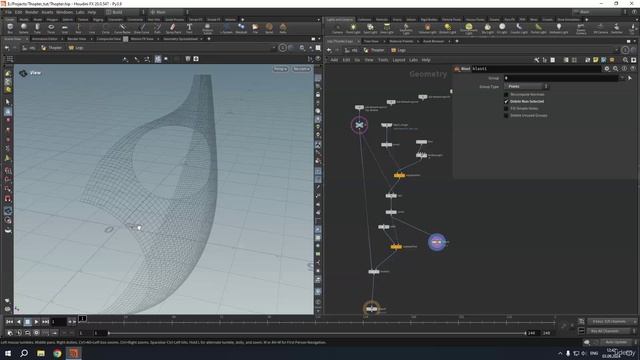
Task: Click the Persp camera button in viewport
Action: [x=280, y=69]
